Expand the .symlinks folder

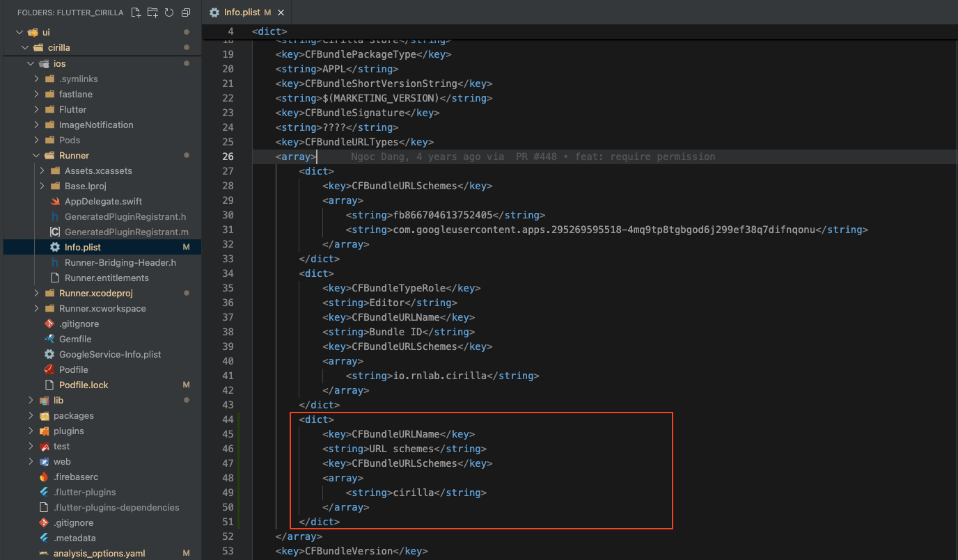[36, 79]
